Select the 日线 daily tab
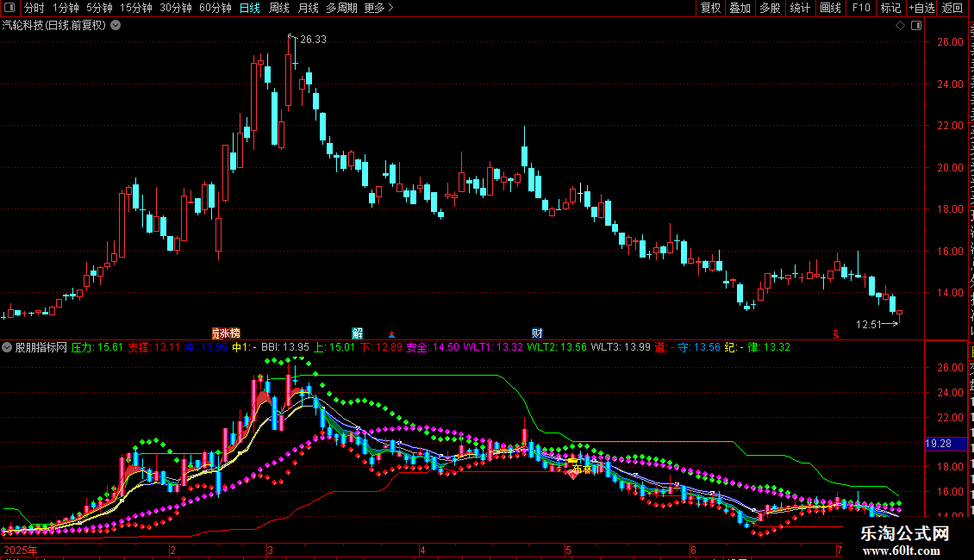This screenshot has width=974, height=560. 250,8
